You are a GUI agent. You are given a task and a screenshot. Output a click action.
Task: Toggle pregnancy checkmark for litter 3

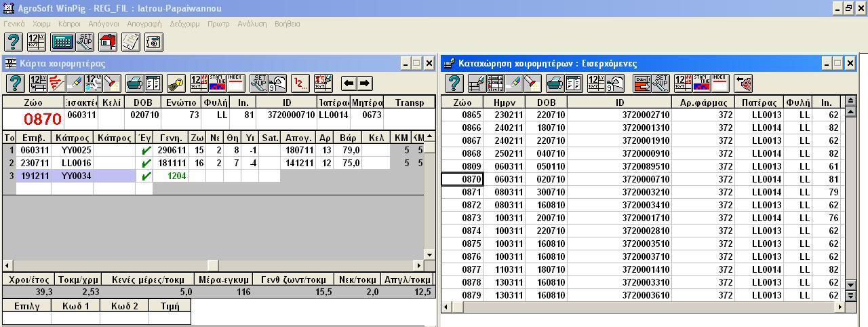[x=144, y=176]
